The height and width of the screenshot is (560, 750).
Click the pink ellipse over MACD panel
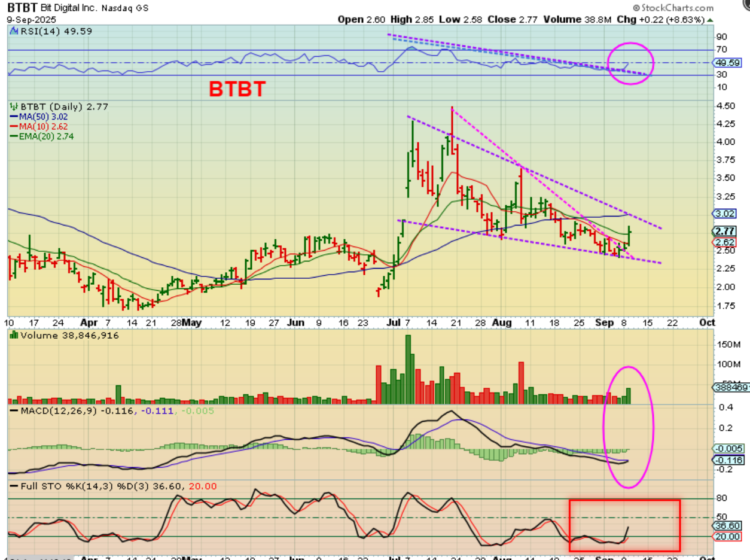tap(628, 427)
